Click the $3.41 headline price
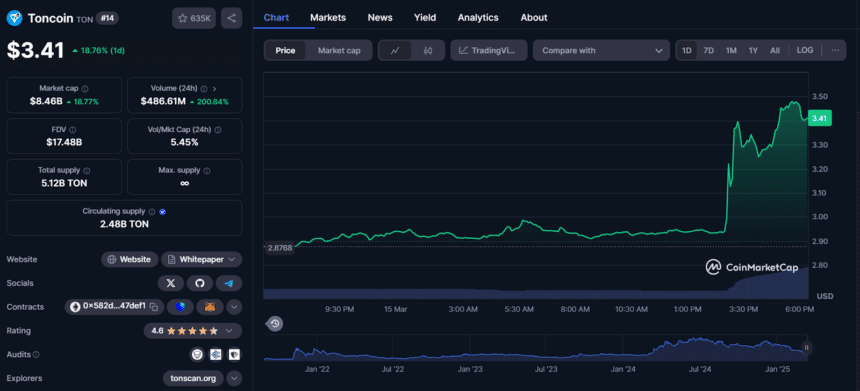 pos(35,50)
